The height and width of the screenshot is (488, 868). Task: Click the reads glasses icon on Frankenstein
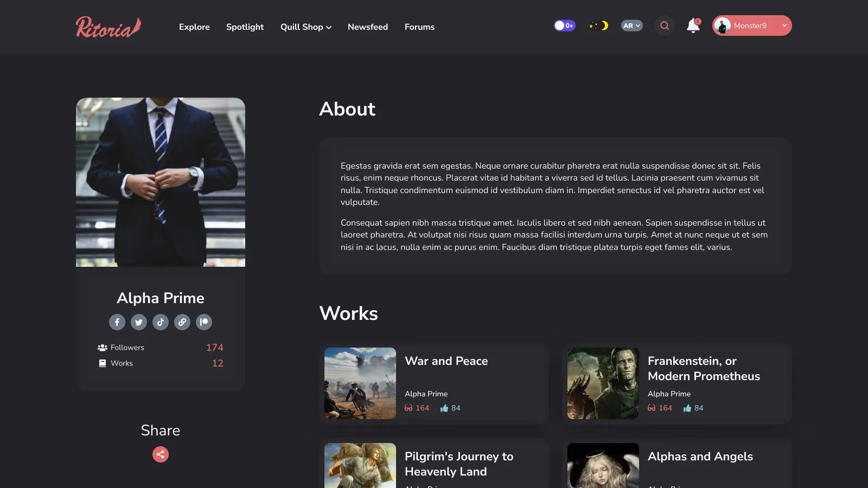652,408
